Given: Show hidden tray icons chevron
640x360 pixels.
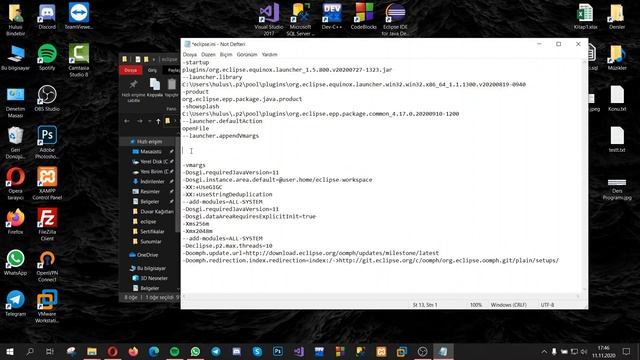Looking at the screenshot, I should (544, 351).
